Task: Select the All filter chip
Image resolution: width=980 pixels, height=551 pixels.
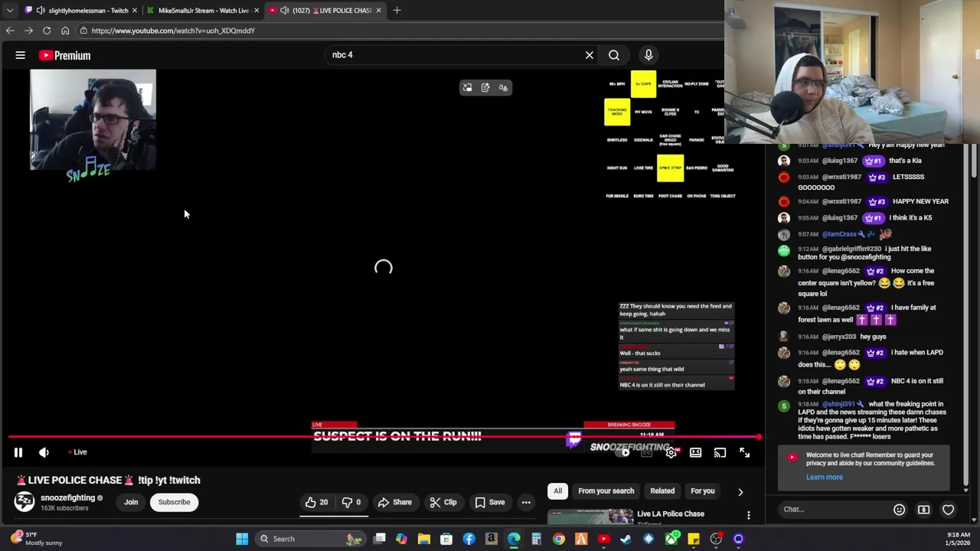Action: coord(557,491)
